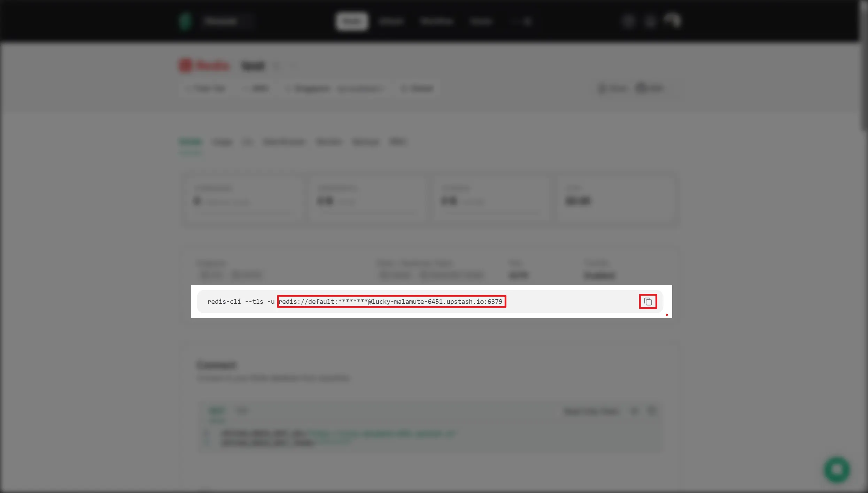Copy the REST env snippet in Connect
Viewport: 868px width, 493px height.
click(x=652, y=411)
